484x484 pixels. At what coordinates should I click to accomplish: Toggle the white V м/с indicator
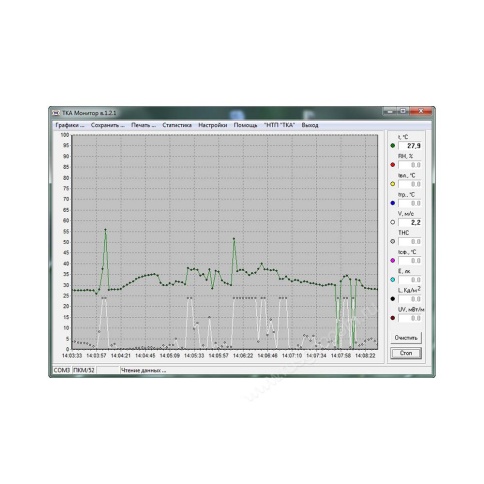(393, 222)
